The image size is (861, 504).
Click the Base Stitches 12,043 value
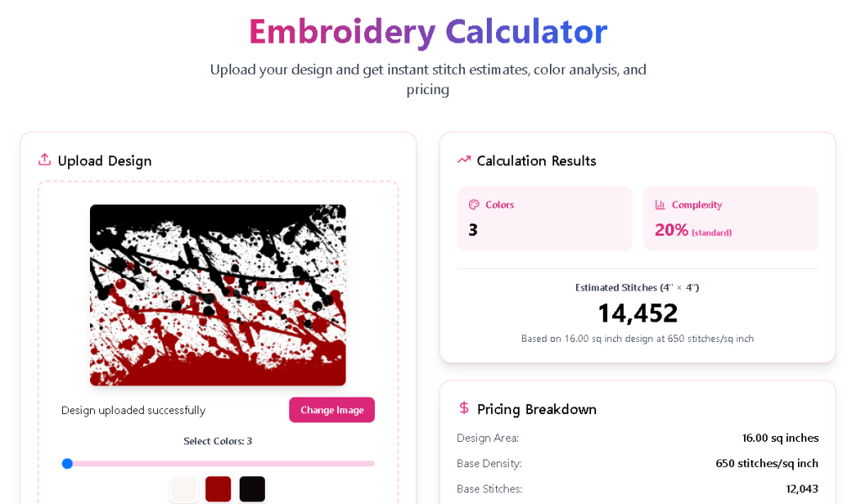coord(801,489)
